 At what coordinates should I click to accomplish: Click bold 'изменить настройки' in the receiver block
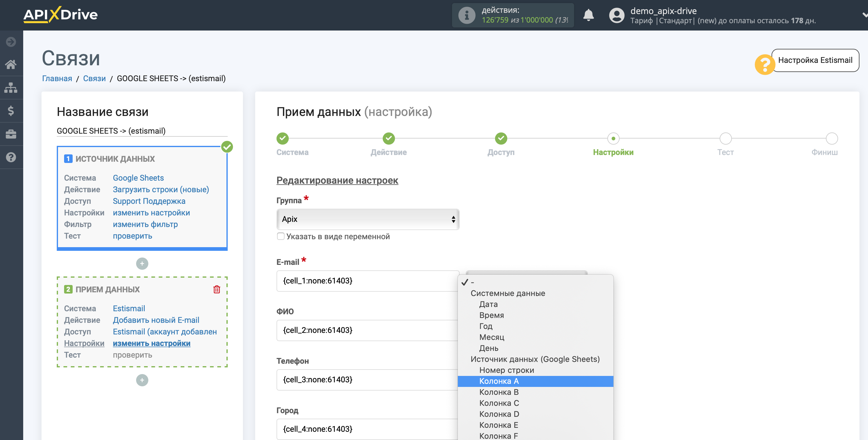(152, 343)
